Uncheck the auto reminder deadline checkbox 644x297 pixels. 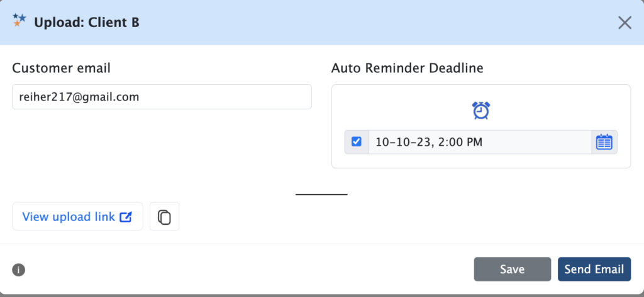pyautogui.click(x=357, y=142)
